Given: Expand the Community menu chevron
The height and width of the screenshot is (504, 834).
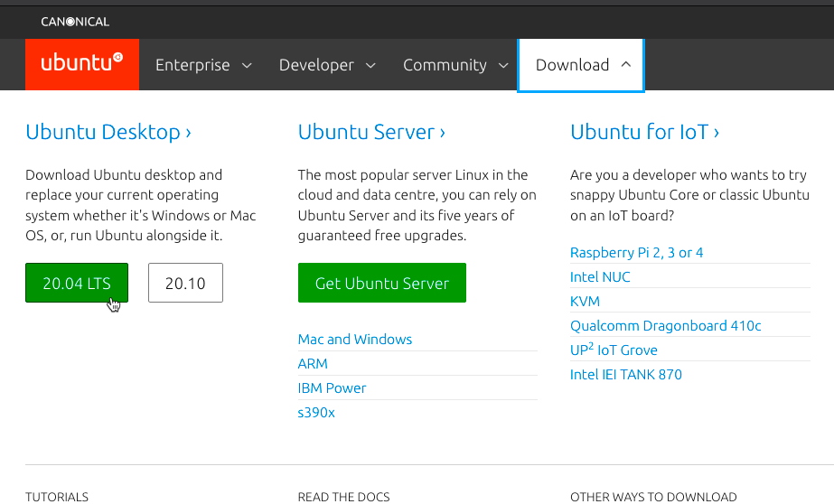Looking at the screenshot, I should coord(503,65).
